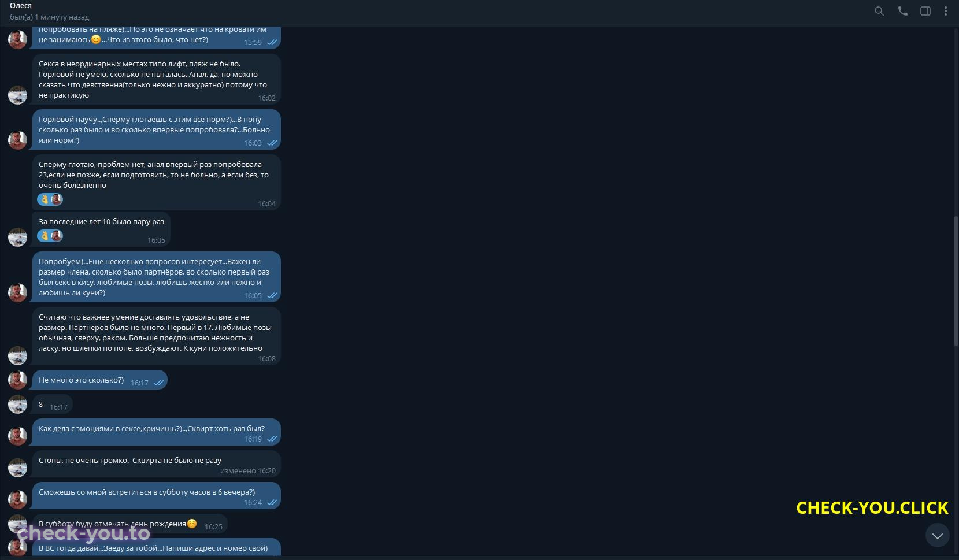Open avatar beside the 16:19 message

click(17, 436)
